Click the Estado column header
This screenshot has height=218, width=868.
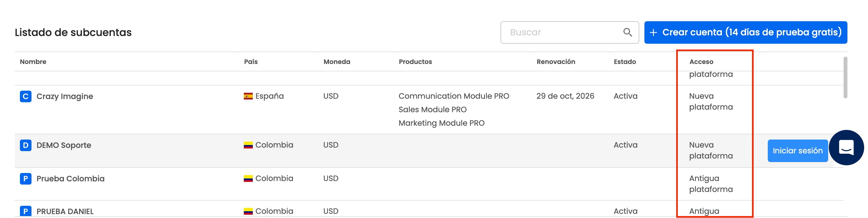(x=625, y=62)
